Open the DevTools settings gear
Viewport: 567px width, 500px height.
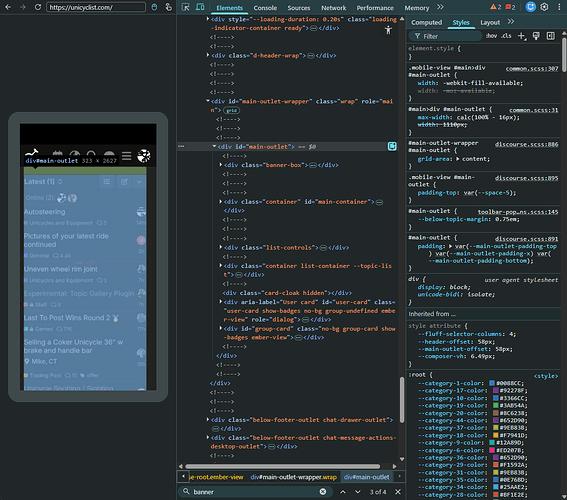tap(544, 7)
